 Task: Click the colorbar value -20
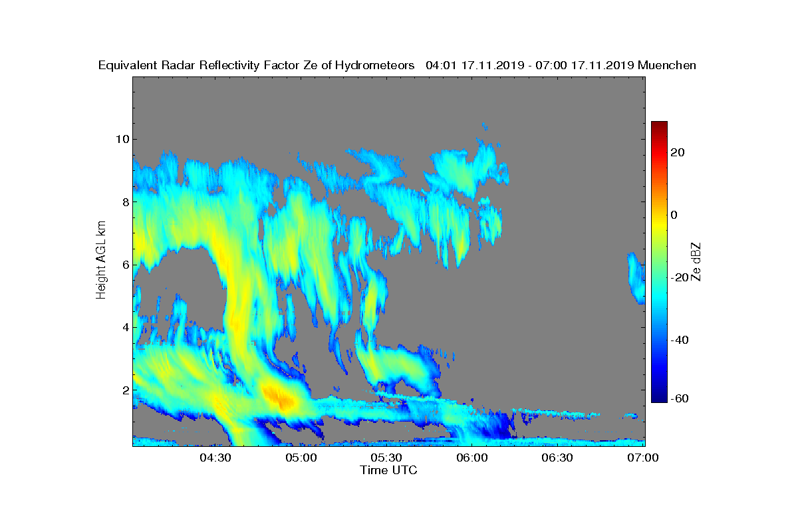point(678,277)
